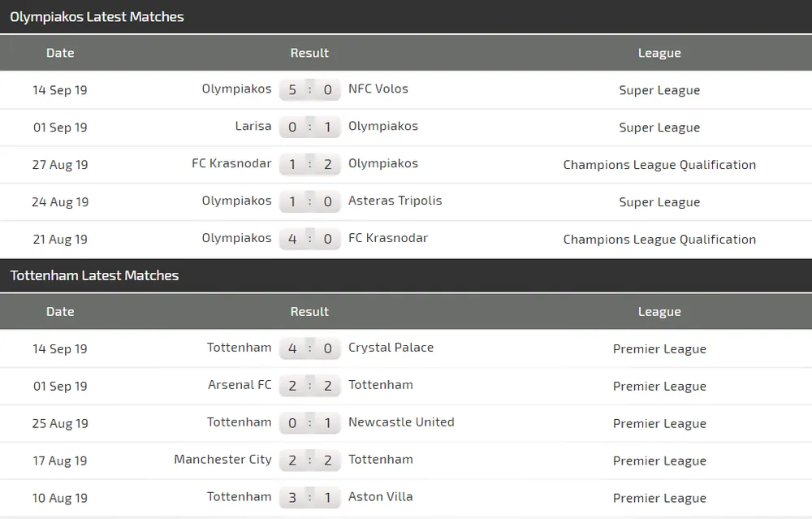Select the 17 Aug 19 match date
Image resolution: width=812 pixels, height=519 pixels.
point(60,461)
